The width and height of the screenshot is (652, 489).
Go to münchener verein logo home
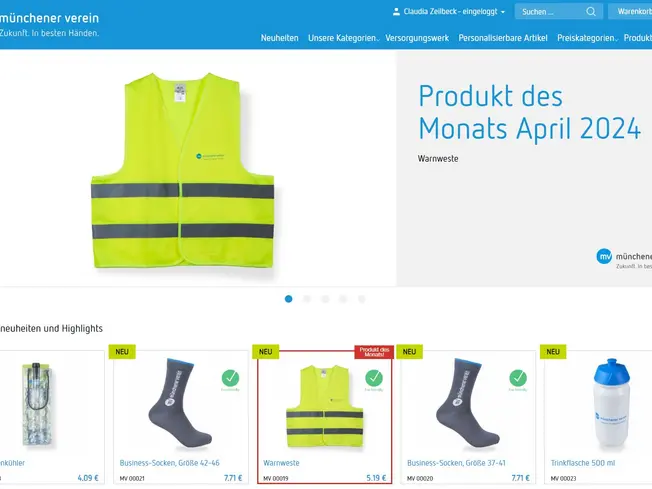49,25
